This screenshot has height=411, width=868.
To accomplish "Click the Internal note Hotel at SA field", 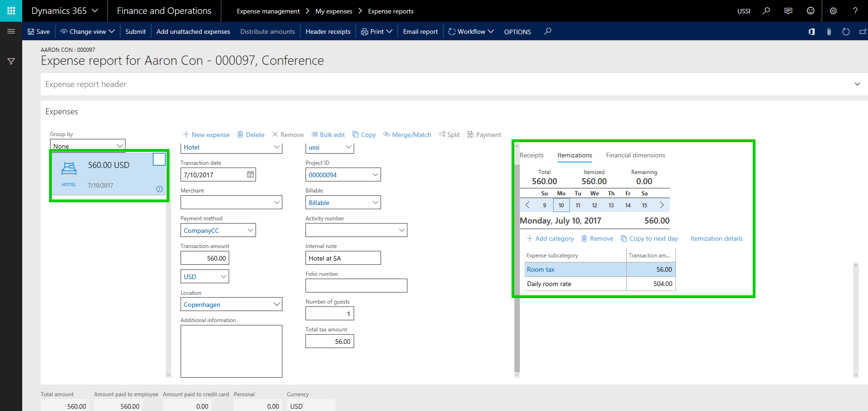I will click(343, 258).
